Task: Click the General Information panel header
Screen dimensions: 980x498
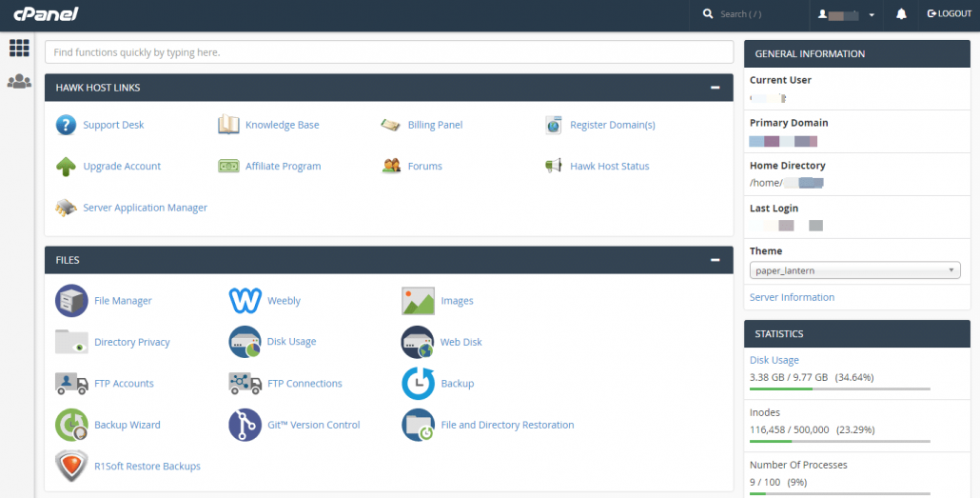Action: [x=857, y=54]
